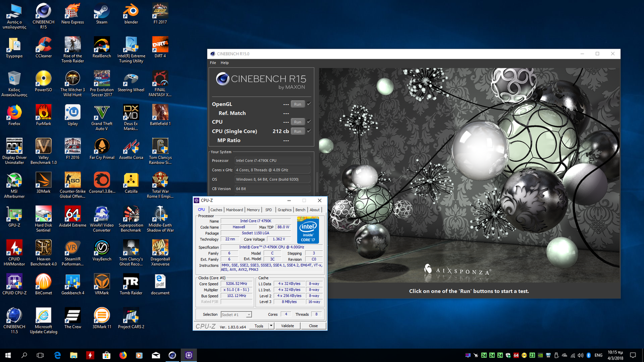Open CINEBENCH R15 desktop icon
Viewport: 644px width, 362px height.
43,15
